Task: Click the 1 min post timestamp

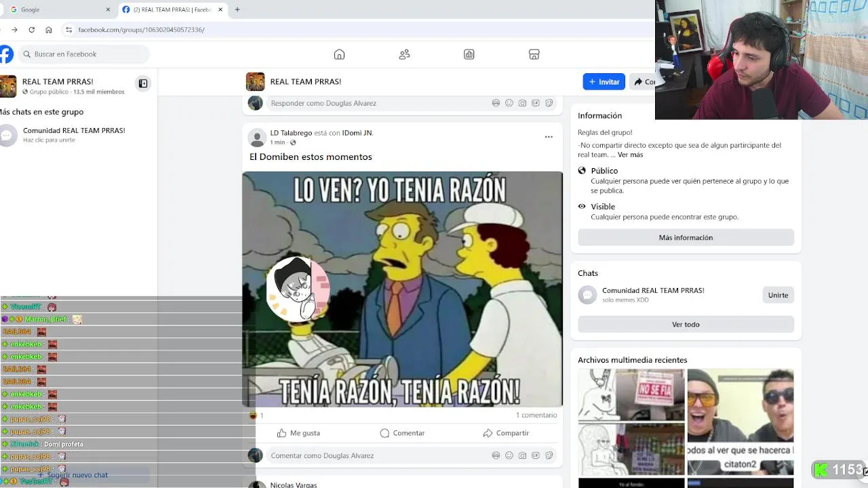Action: click(x=277, y=142)
